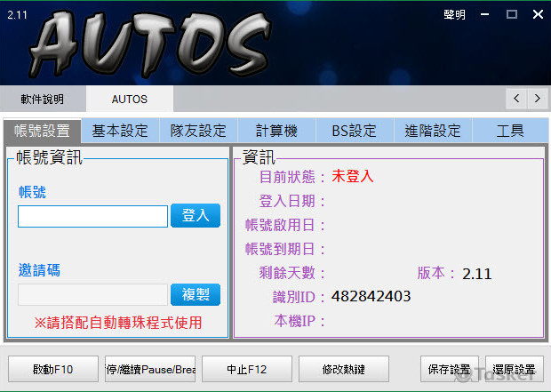Minimize the AUTOS window
The width and height of the screenshot is (551, 392).
(x=485, y=14)
